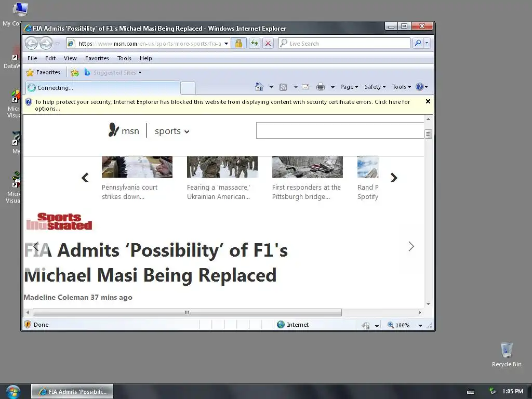Click the New Tab button
The height and width of the screenshot is (399, 532).
pyautogui.click(x=188, y=88)
